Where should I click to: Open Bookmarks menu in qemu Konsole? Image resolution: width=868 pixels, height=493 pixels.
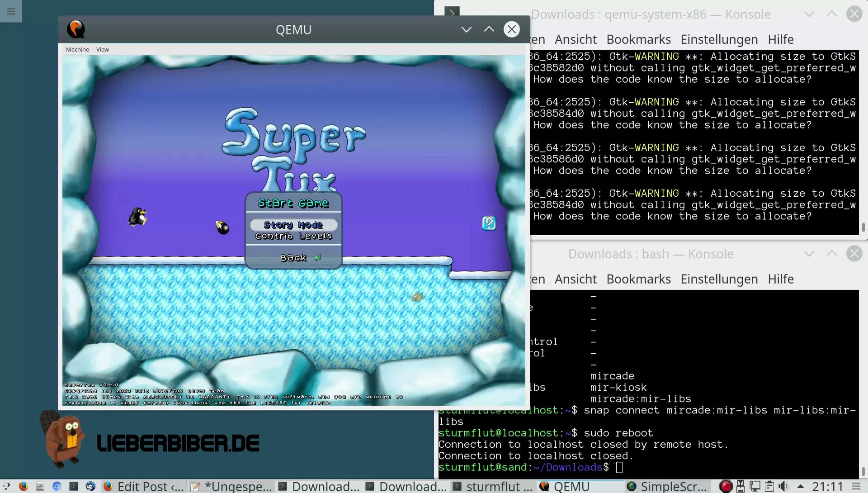(638, 39)
